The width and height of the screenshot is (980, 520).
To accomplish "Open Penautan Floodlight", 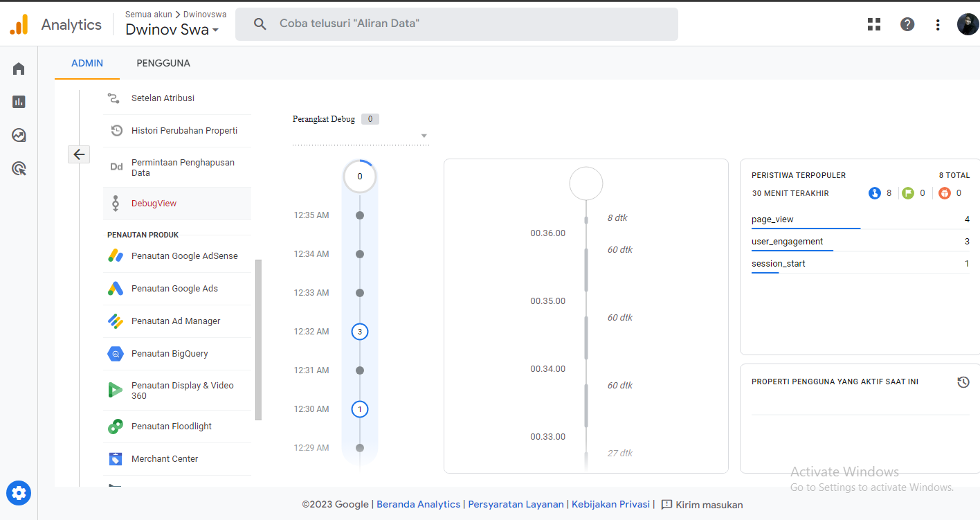I will pyautogui.click(x=177, y=427).
